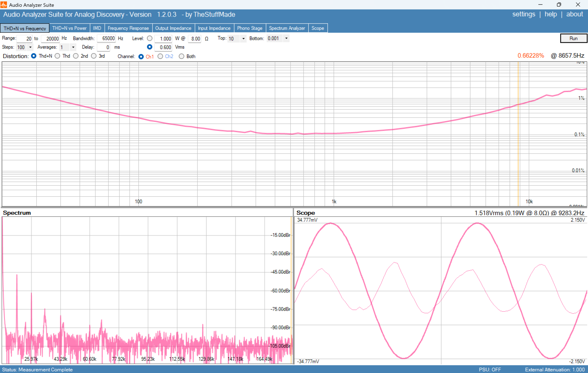Viewport: 588px width, 373px height.
Task: Click the 1k frequency axis label
Action: (x=334, y=201)
